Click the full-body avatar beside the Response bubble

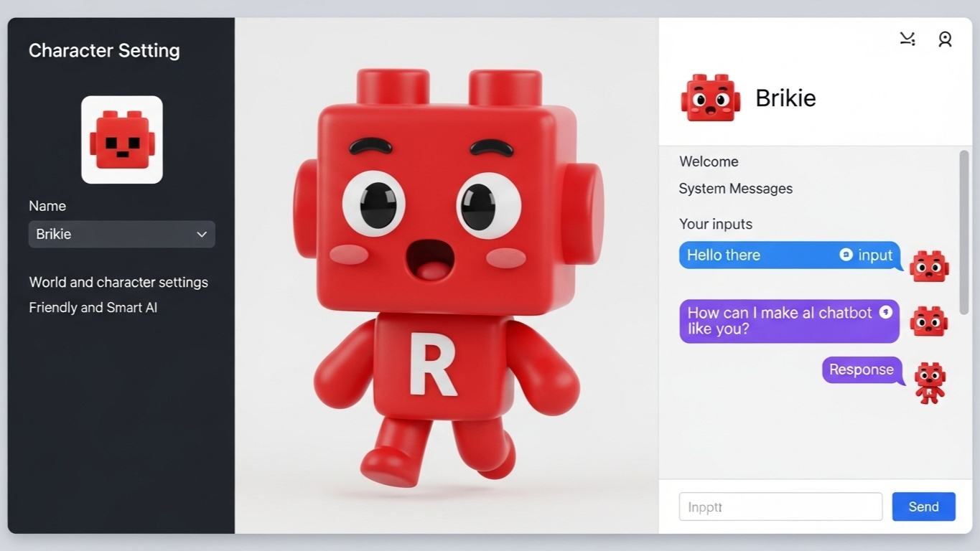[930, 382]
